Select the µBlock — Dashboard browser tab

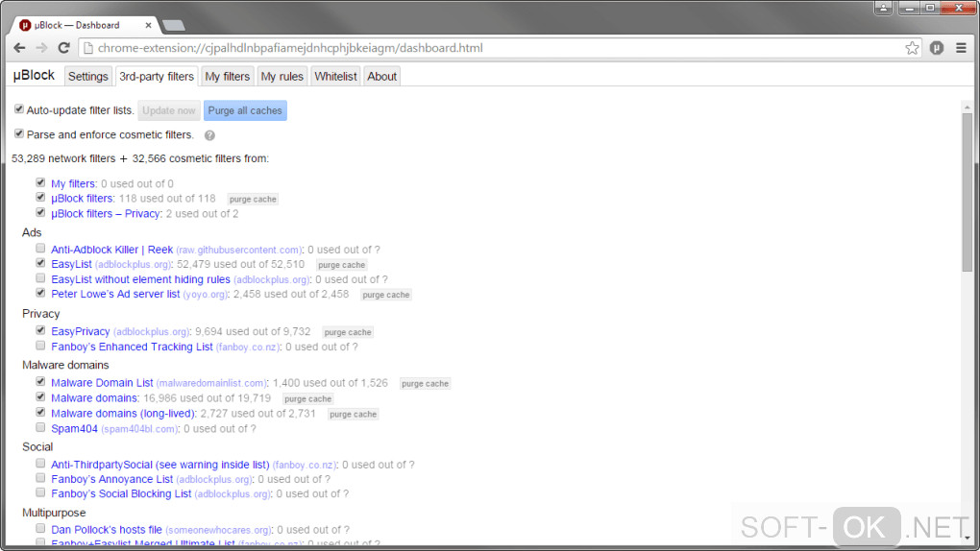[84, 26]
